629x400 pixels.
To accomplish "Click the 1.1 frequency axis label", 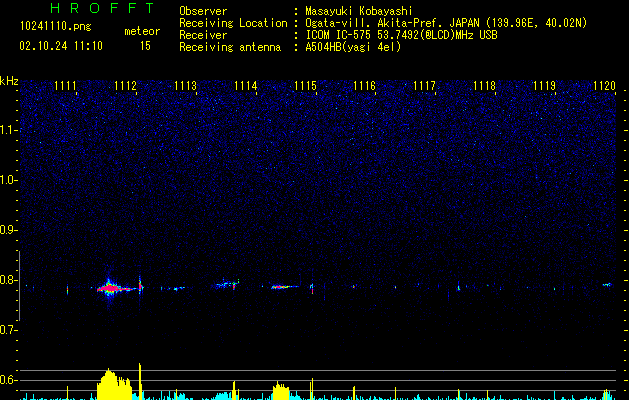I will (x=8, y=130).
